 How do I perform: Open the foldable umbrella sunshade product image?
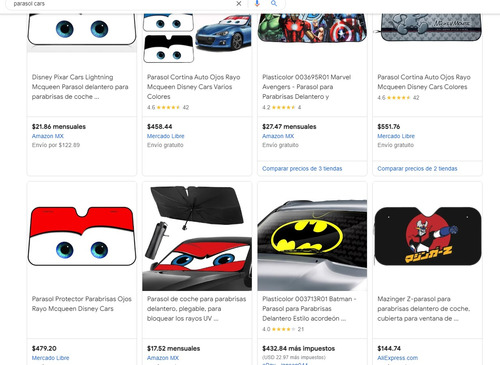tap(197, 238)
